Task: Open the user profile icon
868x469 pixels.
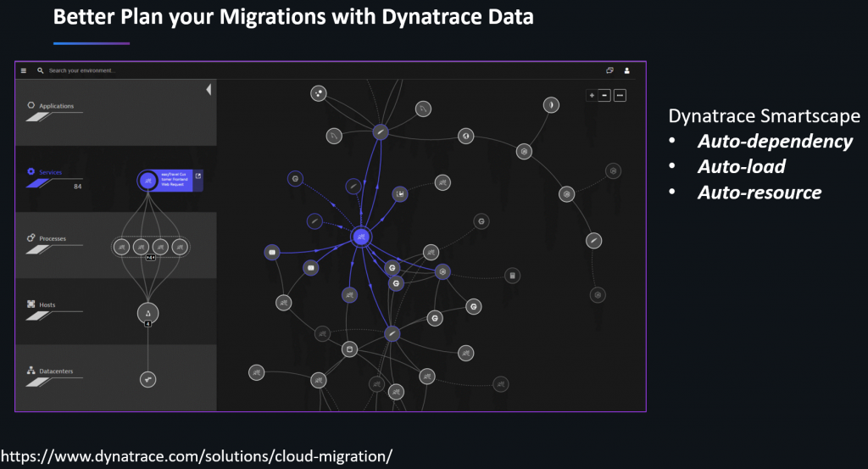Action: [627, 71]
